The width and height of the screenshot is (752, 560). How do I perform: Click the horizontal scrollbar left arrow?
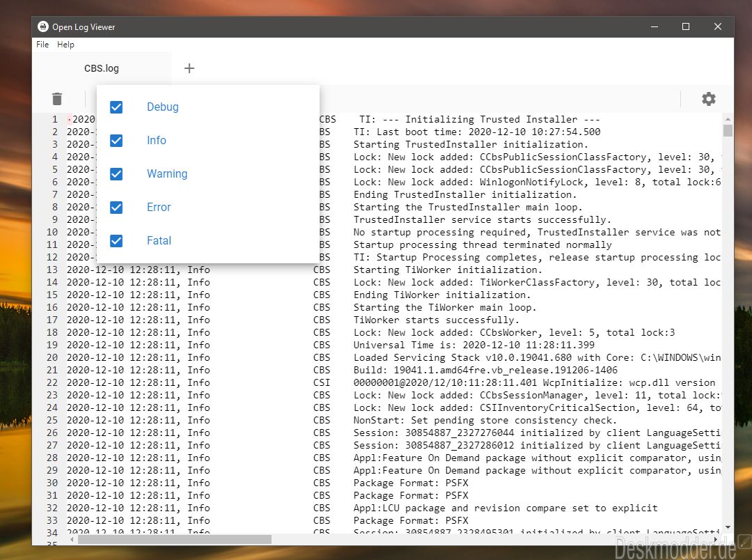(x=72, y=539)
